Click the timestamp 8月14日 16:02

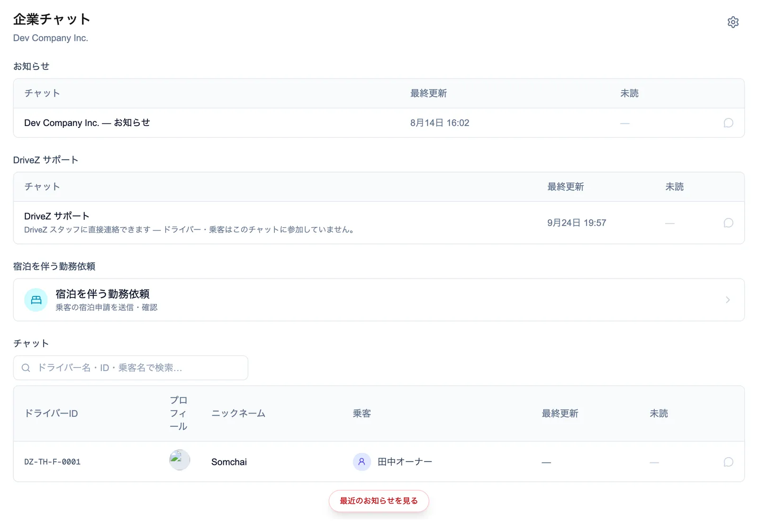click(x=440, y=123)
